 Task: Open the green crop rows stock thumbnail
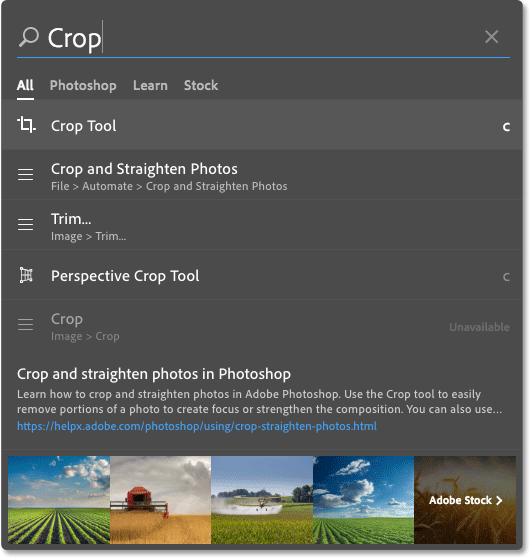coord(59,500)
